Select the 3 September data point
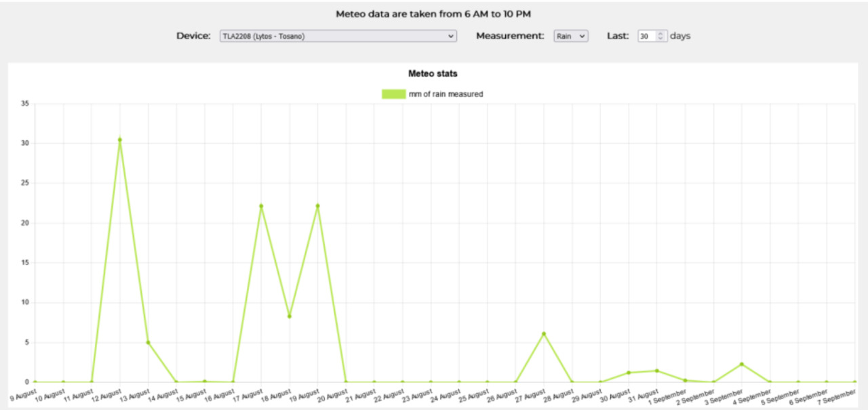The width and height of the screenshot is (868, 410). click(742, 364)
